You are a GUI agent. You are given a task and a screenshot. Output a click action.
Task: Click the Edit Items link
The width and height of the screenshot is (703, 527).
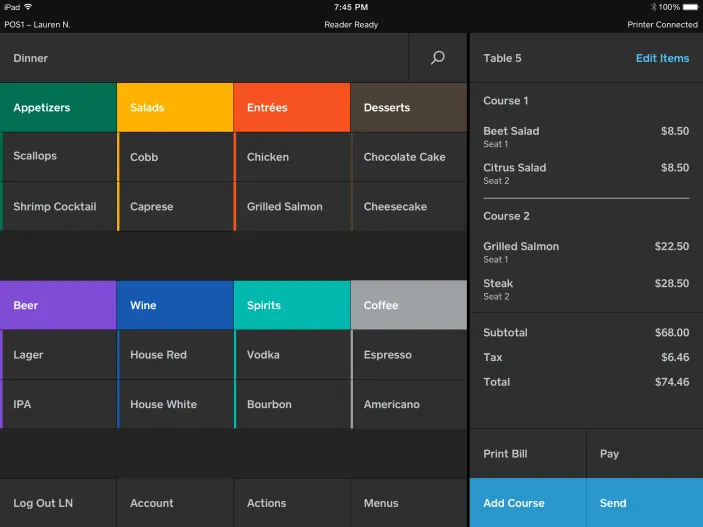tap(662, 58)
